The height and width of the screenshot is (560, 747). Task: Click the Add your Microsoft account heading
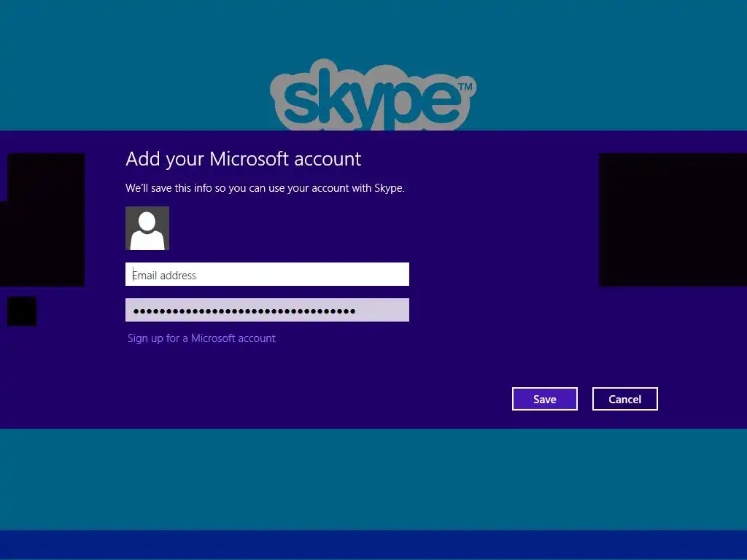[x=243, y=159]
